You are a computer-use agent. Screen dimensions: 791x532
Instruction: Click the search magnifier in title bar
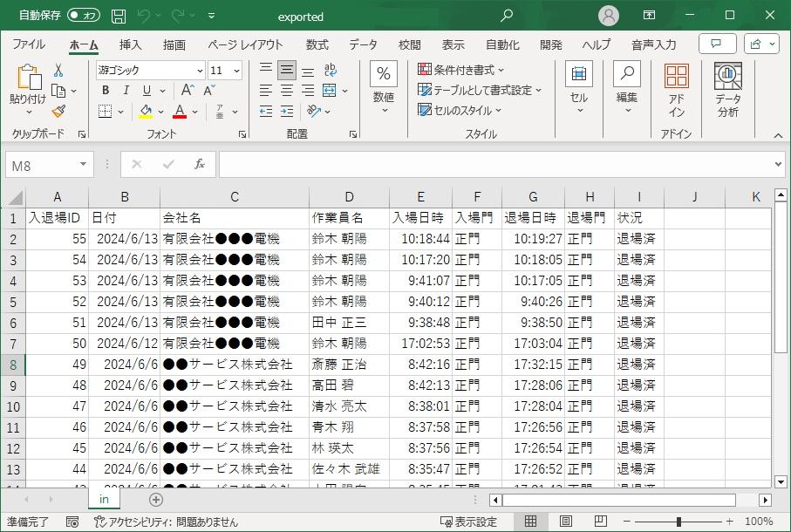pyautogui.click(x=507, y=16)
